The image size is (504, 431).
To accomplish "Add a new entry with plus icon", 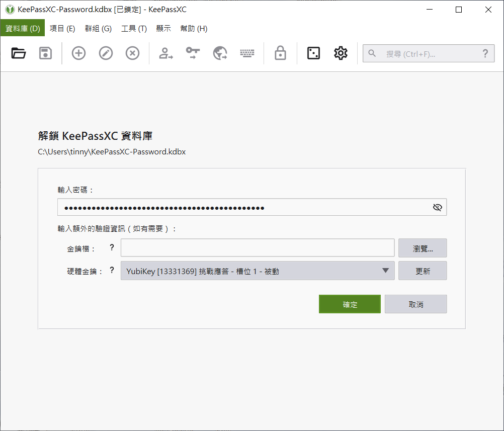I will pos(78,53).
